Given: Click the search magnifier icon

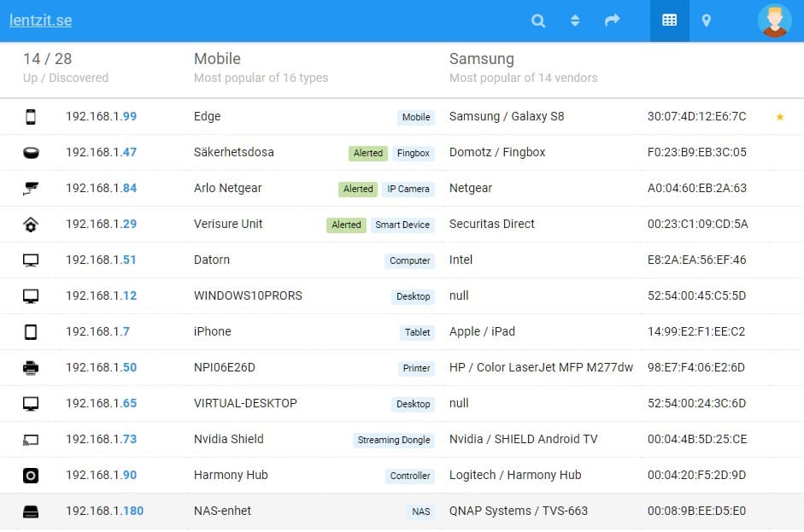Looking at the screenshot, I should [538, 20].
